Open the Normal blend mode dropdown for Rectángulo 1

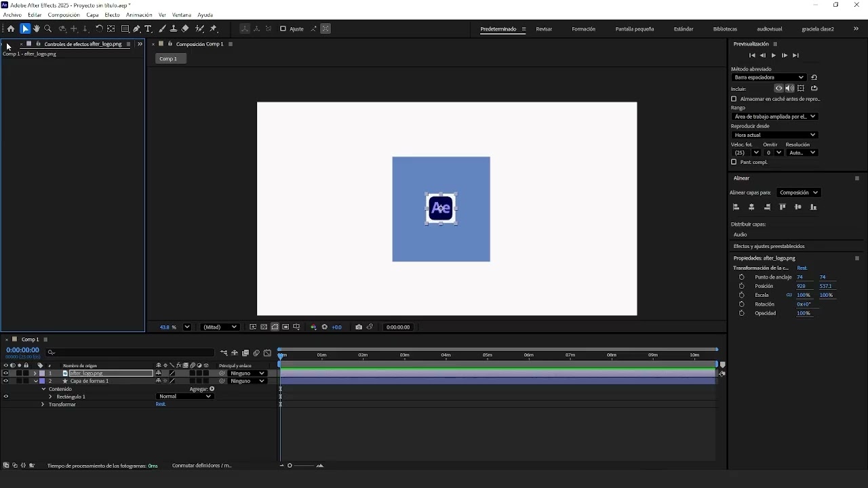(184, 396)
